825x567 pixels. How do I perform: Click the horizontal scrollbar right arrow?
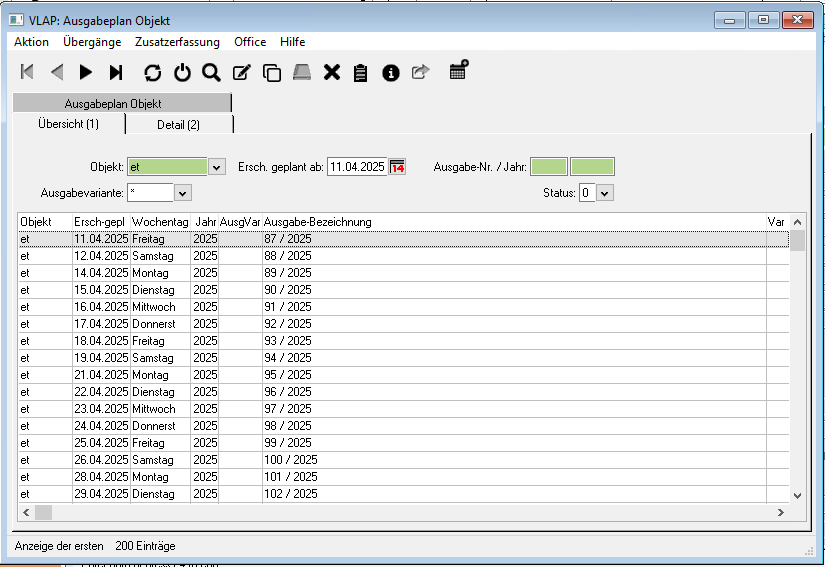pos(780,512)
